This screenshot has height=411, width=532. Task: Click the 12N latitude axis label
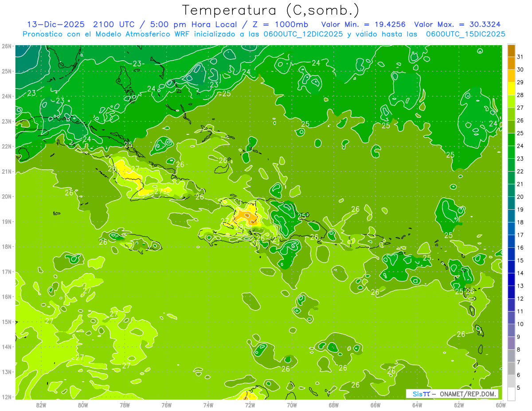6,397
